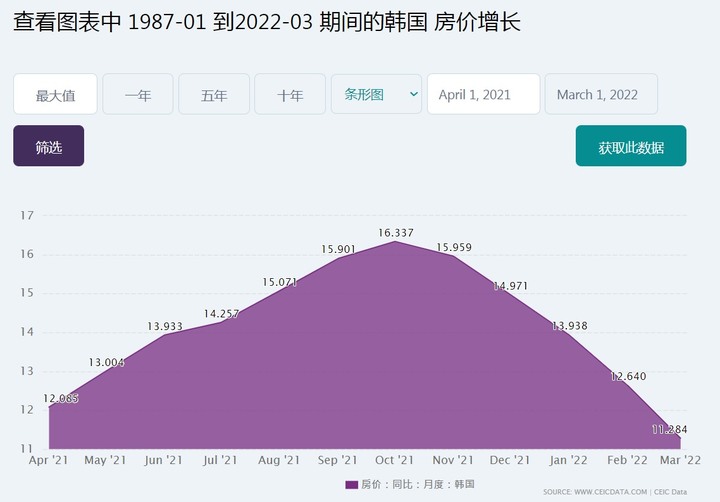The height and width of the screenshot is (502, 720).
Task: Click the Feb '22 axis label
Action: pyautogui.click(x=627, y=460)
